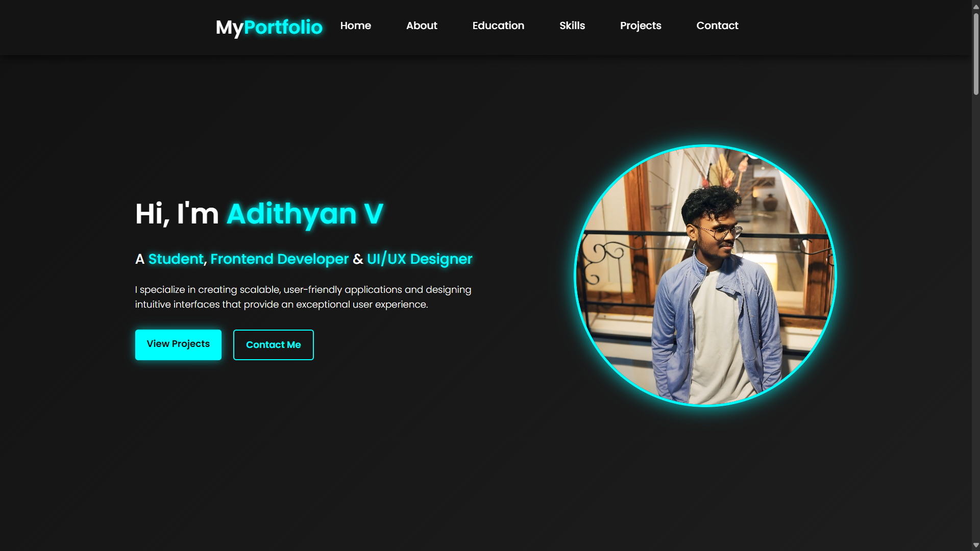Screen dimensions: 980x551
Task: Click the 'I specialize in creating scalable' paragraph
Action: tap(303, 297)
